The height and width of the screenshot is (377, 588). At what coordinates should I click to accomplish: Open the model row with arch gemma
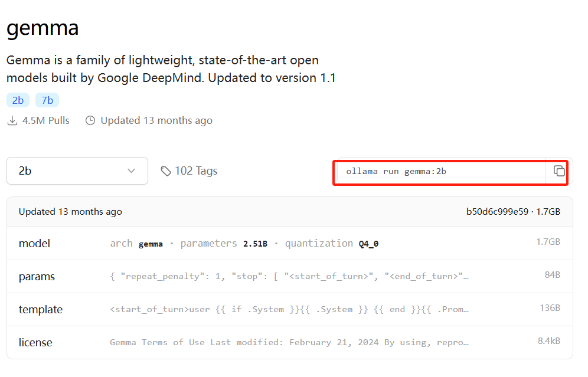[289, 243]
